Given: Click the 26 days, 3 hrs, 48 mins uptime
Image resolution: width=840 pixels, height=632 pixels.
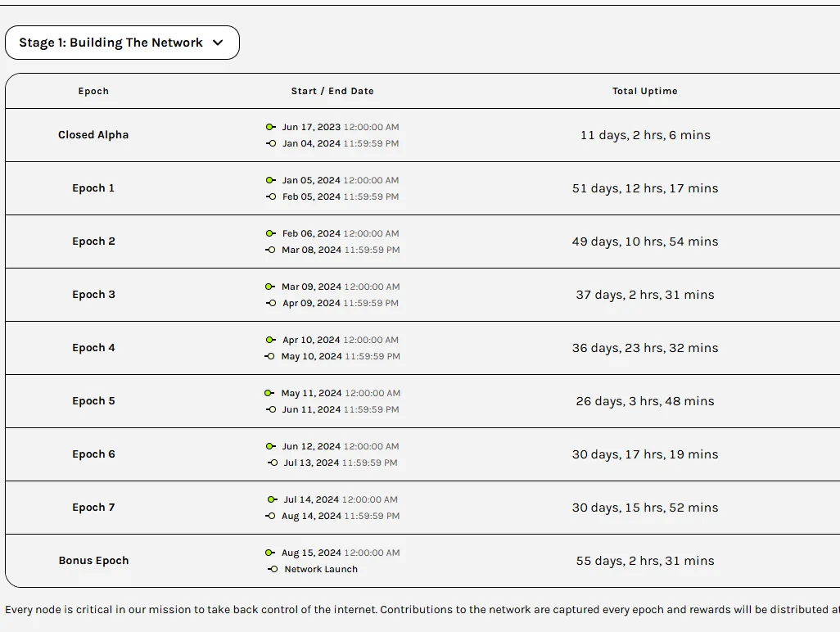Looking at the screenshot, I should [645, 401].
